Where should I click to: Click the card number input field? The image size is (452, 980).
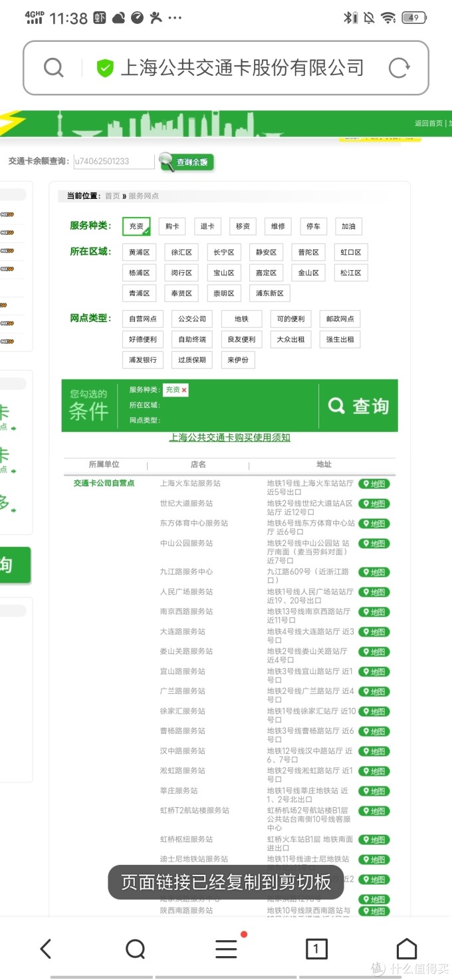pyautogui.click(x=113, y=161)
